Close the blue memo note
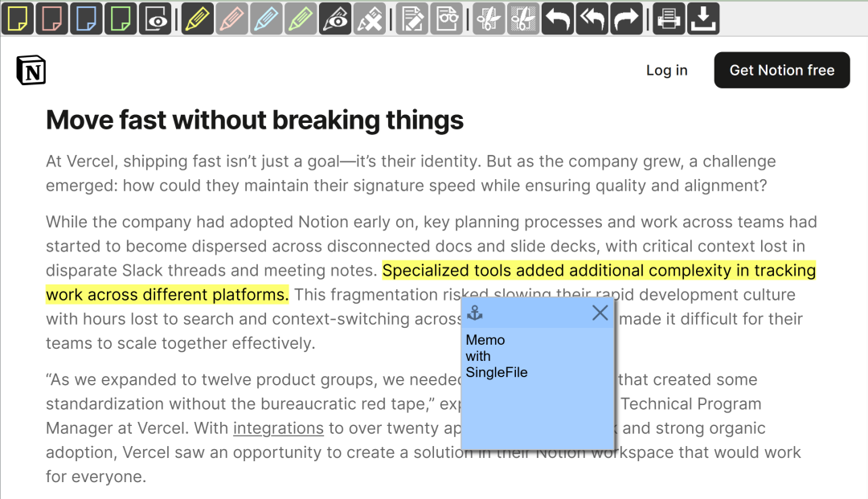The image size is (868, 499). 600,313
